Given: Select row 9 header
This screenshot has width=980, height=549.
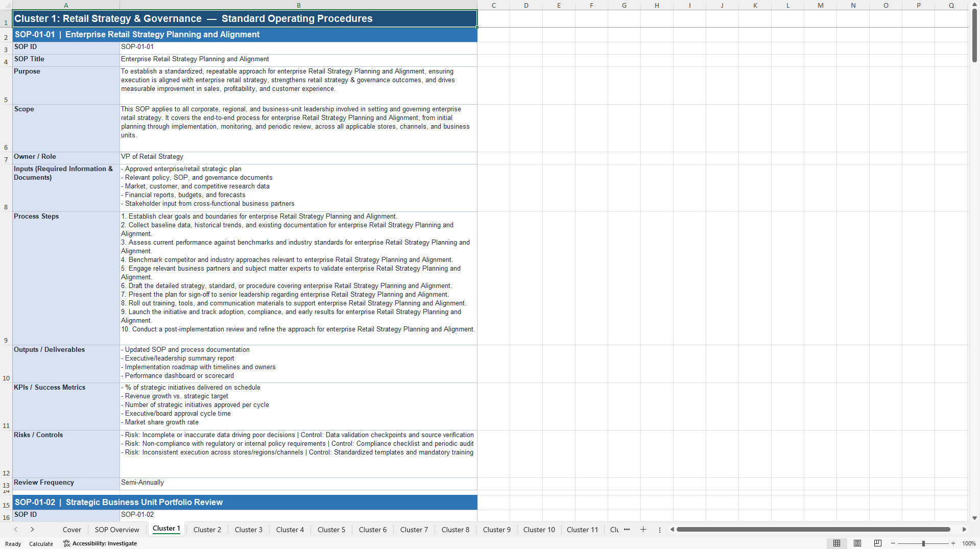Looking at the screenshot, I should point(6,278).
